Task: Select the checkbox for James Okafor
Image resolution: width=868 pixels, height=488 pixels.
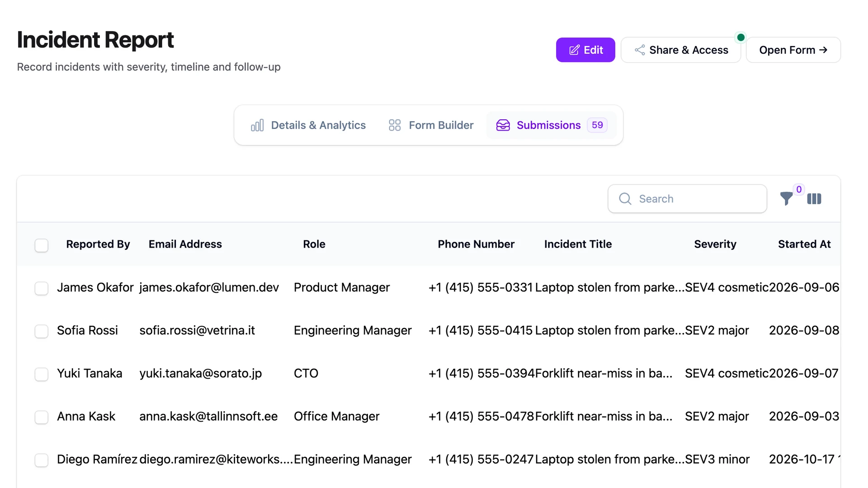Action: (42, 288)
